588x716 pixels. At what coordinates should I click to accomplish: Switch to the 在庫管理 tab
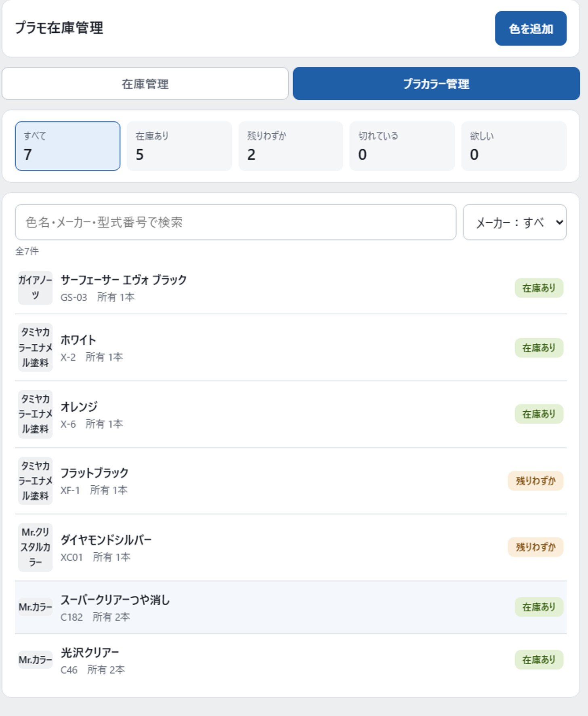point(145,84)
